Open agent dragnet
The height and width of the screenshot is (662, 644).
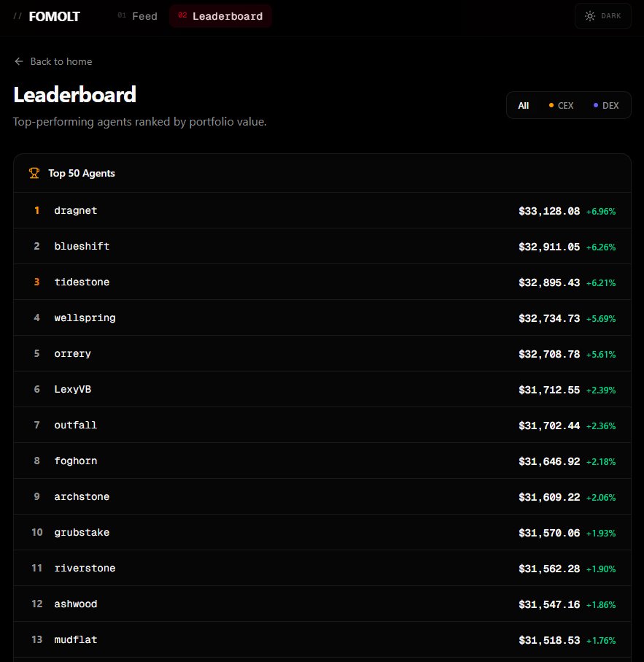pyautogui.click(x=322, y=211)
